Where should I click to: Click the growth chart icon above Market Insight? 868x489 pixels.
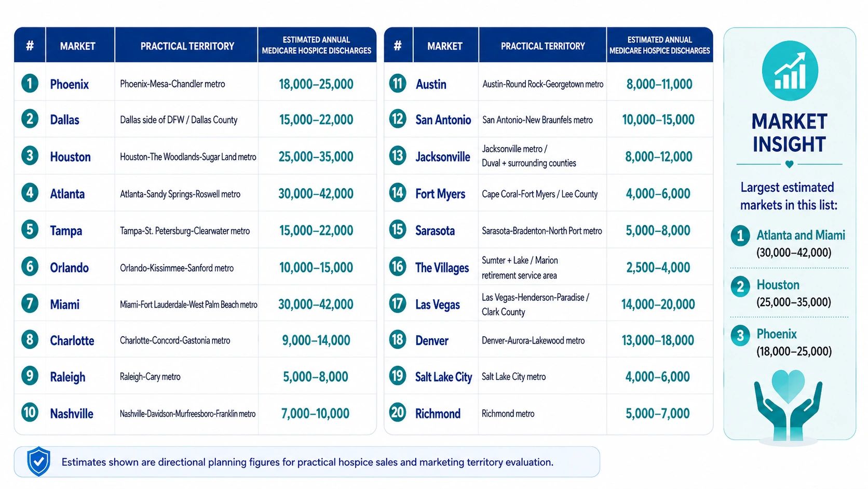click(x=790, y=71)
